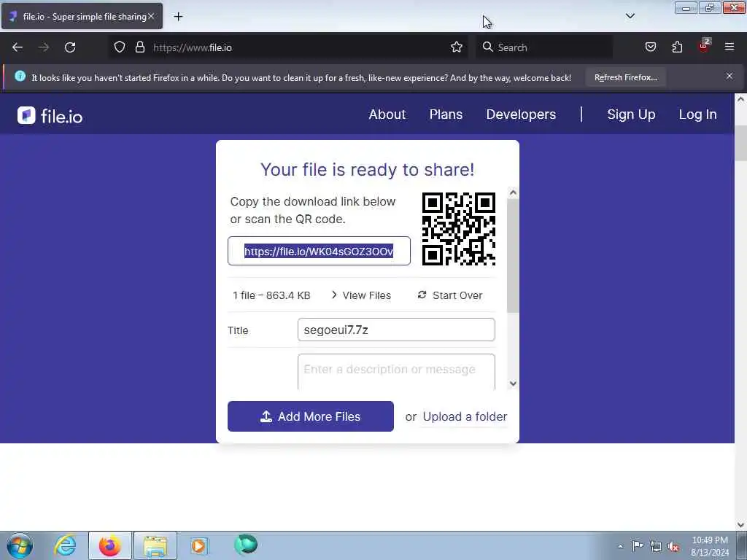Click the card scrollbar up arrow
The width and height of the screenshot is (747, 560).
[x=513, y=192]
